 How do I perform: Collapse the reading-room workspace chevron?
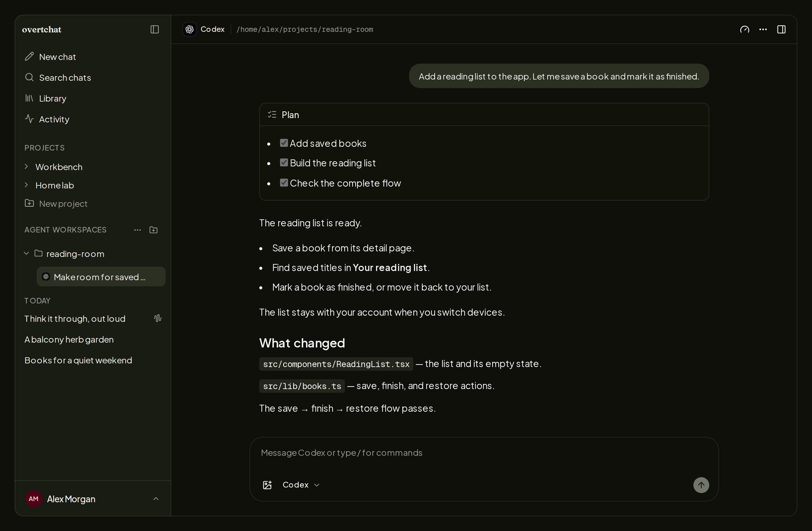[26, 253]
